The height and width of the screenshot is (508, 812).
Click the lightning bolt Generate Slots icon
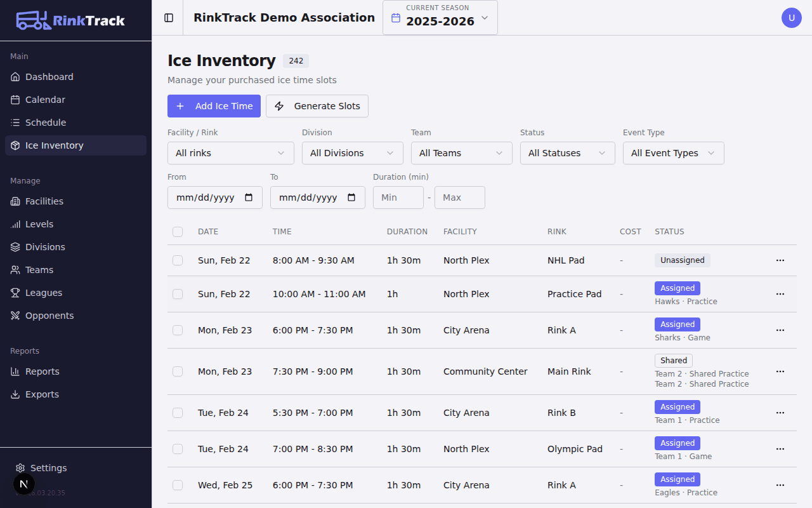(279, 106)
